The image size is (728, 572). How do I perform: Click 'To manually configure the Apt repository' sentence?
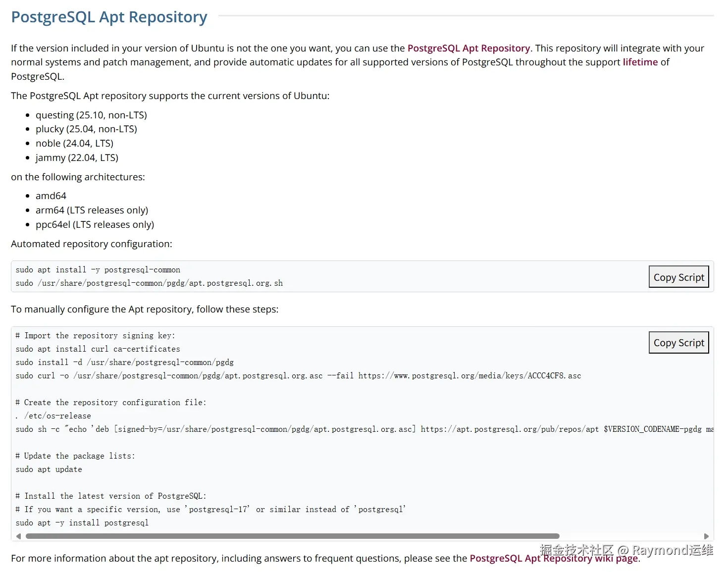(x=145, y=309)
